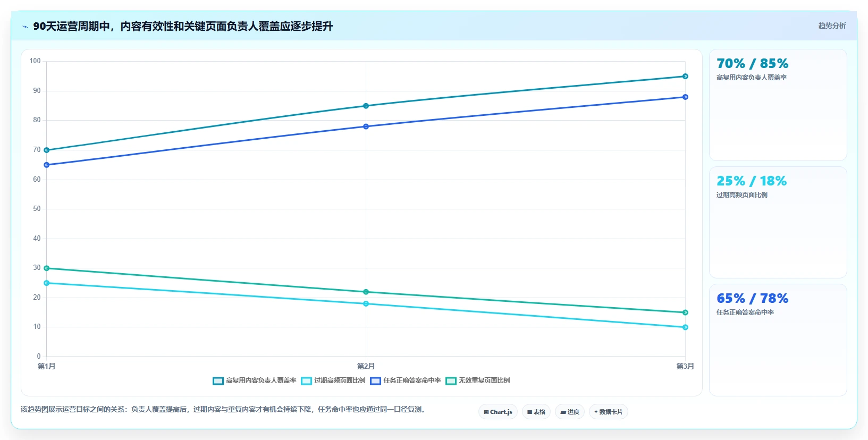Click the 0 y-axis label
Image resolution: width=868 pixels, height=440 pixels.
(x=39, y=357)
